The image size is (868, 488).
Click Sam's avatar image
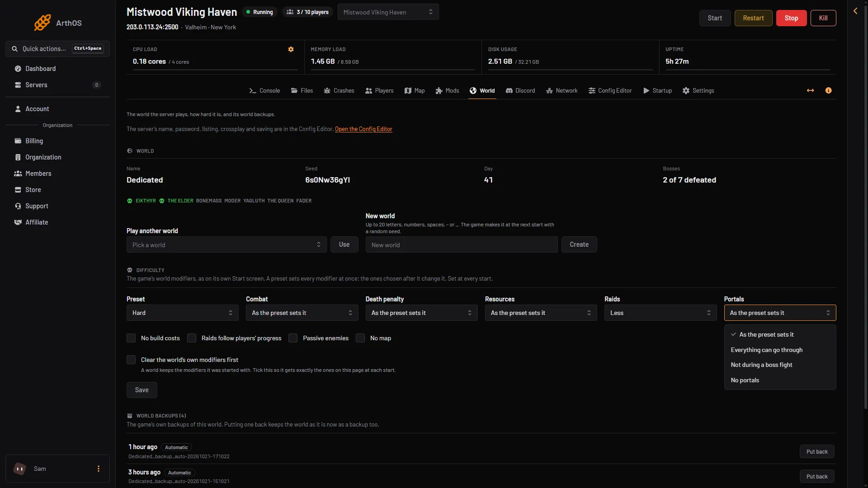coord(20,469)
